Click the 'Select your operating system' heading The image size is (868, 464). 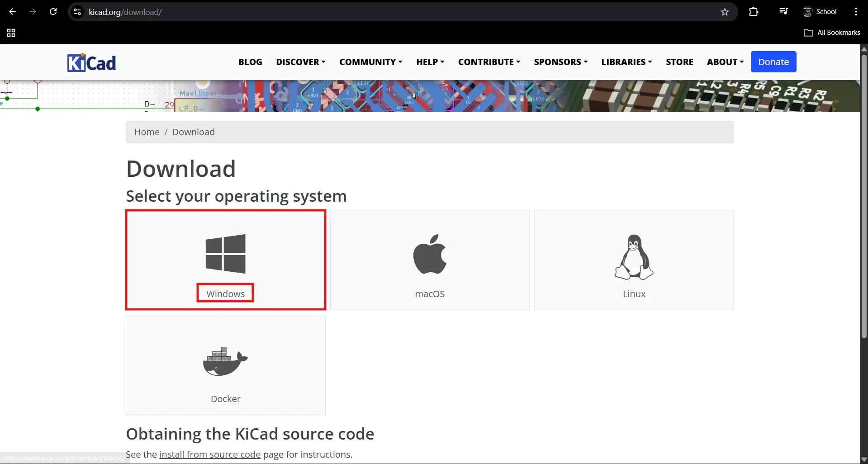pyautogui.click(x=236, y=196)
